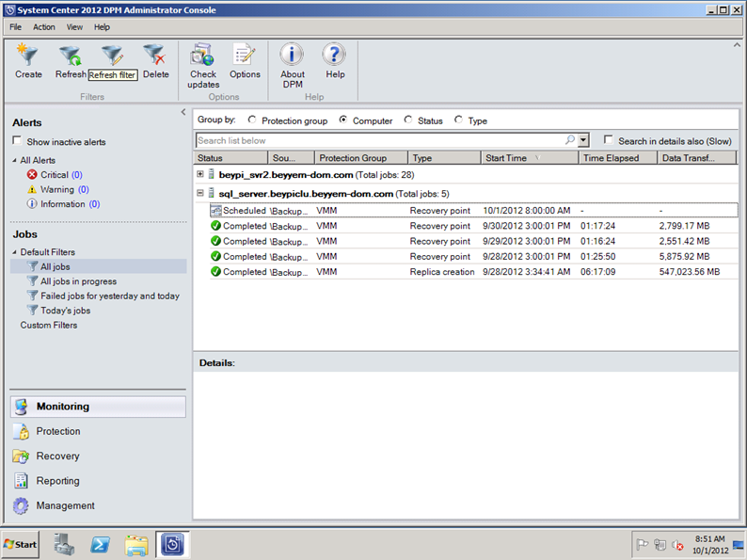
Task: Click the muted volume tray icon
Action: click(678, 544)
